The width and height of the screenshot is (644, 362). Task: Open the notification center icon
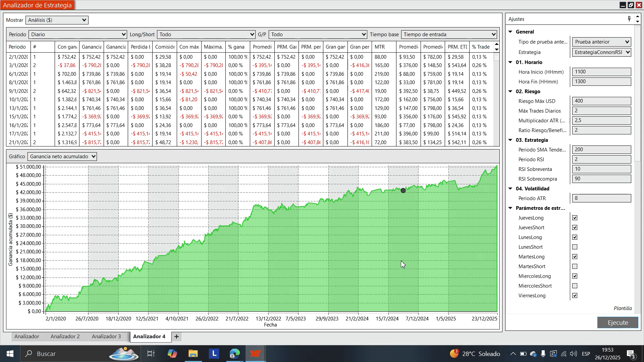pos(631,354)
